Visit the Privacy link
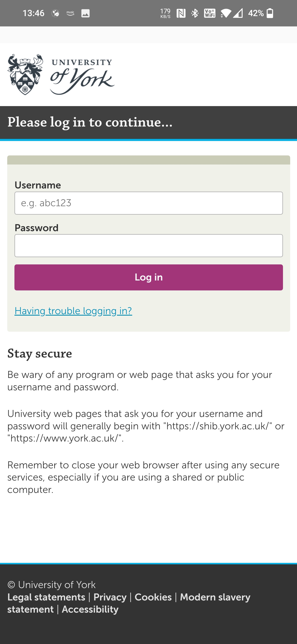The image size is (297, 644). [110, 597]
